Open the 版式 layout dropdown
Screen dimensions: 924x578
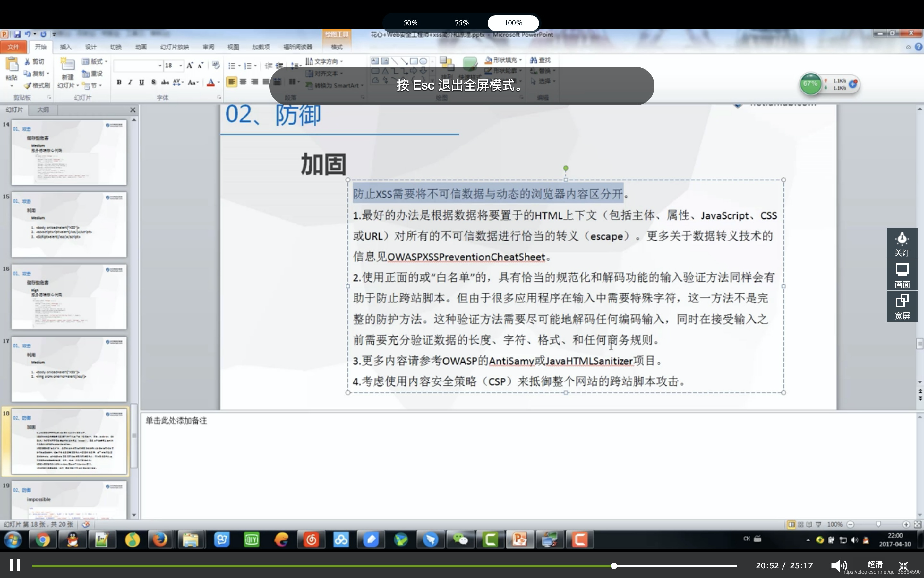[x=95, y=62]
